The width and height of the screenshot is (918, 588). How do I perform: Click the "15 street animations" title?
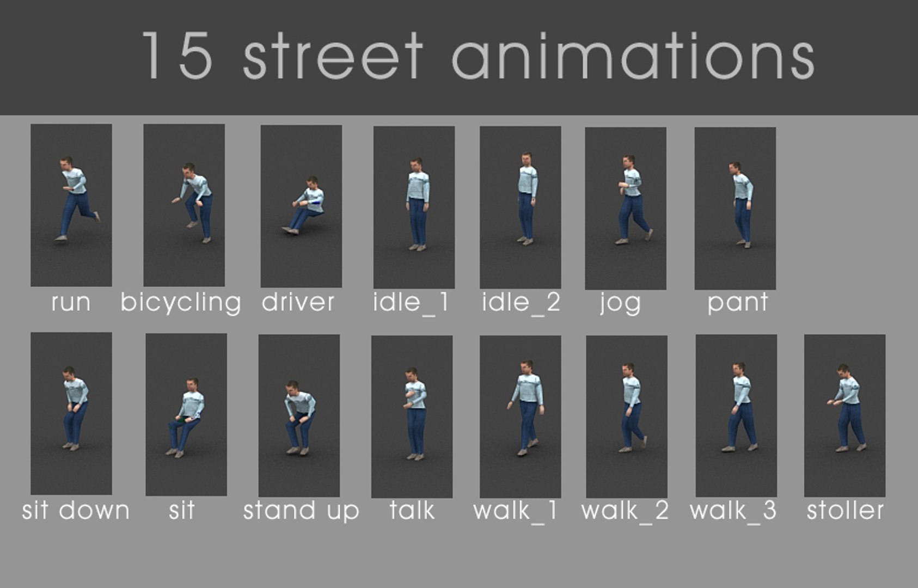pos(478,56)
